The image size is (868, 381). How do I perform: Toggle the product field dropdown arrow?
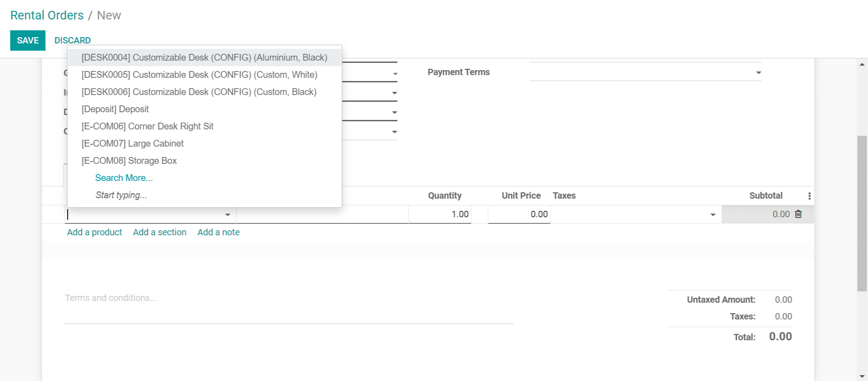pos(228,214)
